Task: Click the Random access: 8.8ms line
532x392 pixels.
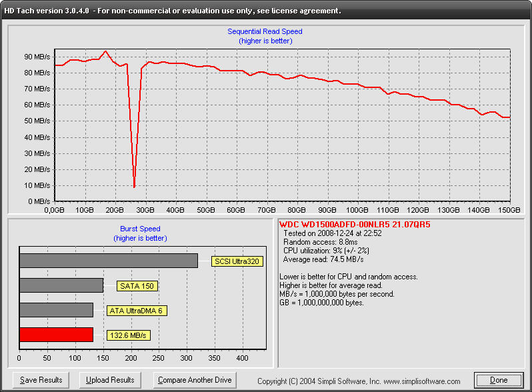Action: [x=320, y=242]
